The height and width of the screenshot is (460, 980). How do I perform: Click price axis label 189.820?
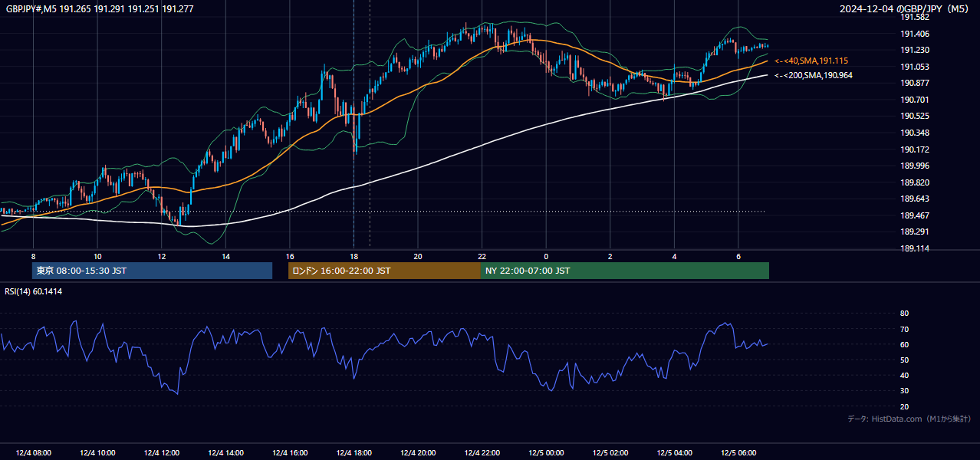click(x=914, y=182)
